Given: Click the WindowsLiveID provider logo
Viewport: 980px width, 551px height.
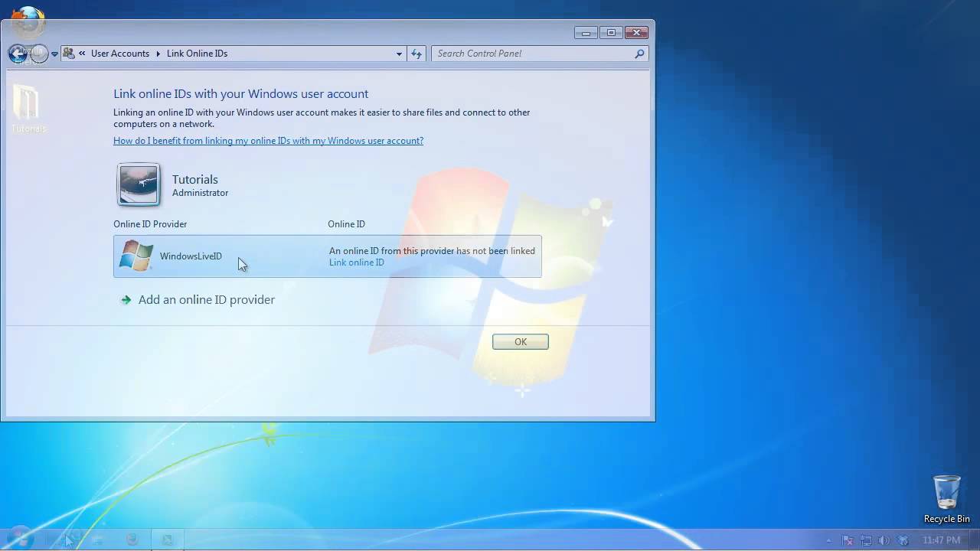Looking at the screenshot, I should 136,256.
